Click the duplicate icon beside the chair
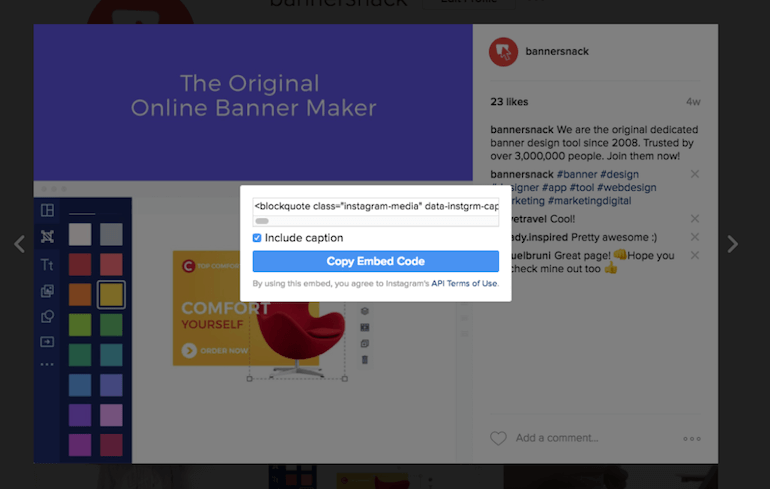770x489 pixels. point(364,343)
